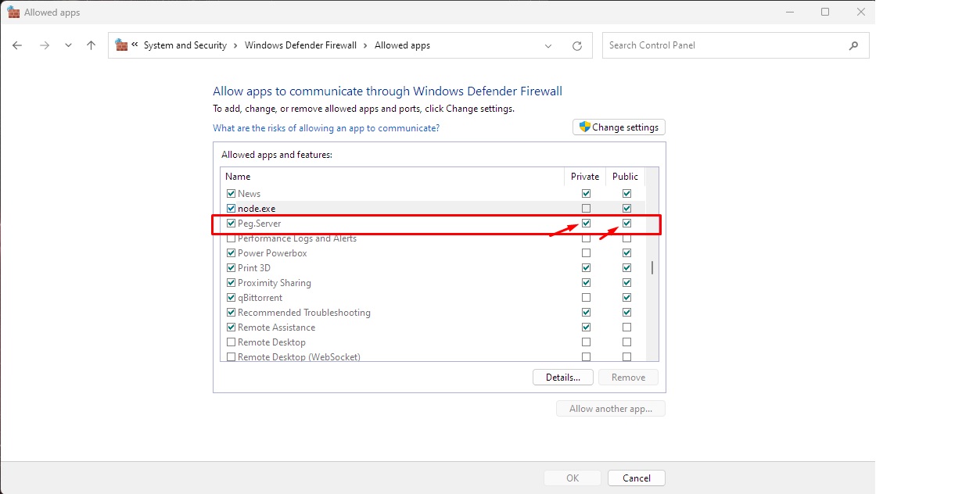Viewport: 980px width, 494px height.
Task: Click the Back navigation arrow
Action: coord(17,45)
